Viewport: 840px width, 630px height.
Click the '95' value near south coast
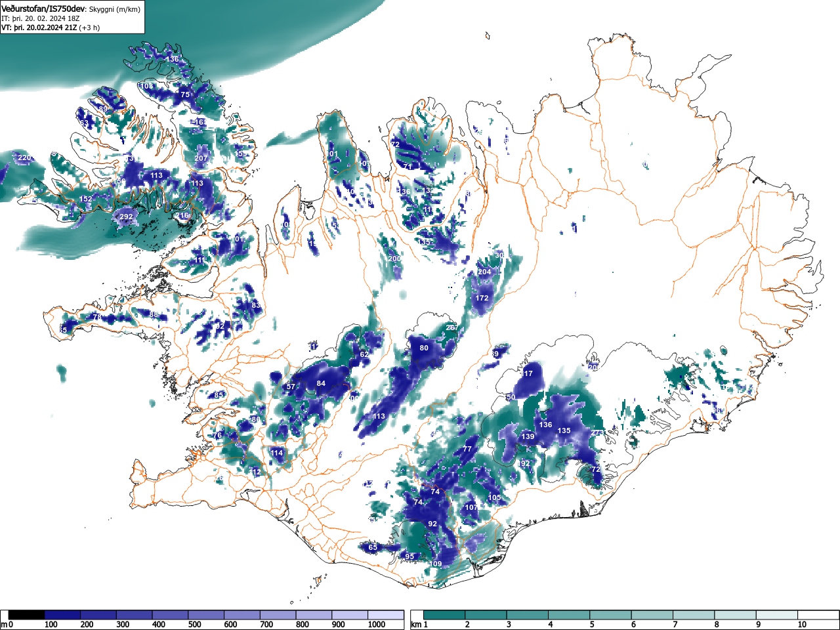[409, 556]
